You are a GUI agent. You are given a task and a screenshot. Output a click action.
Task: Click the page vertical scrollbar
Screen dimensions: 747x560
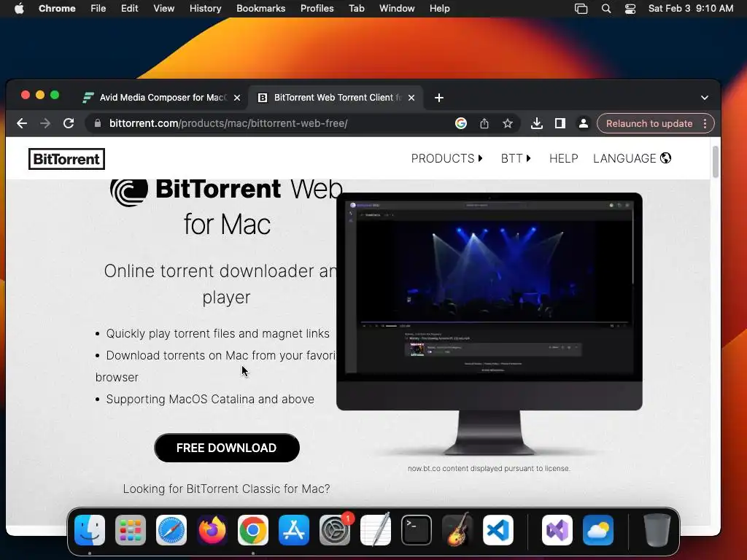[715, 162]
